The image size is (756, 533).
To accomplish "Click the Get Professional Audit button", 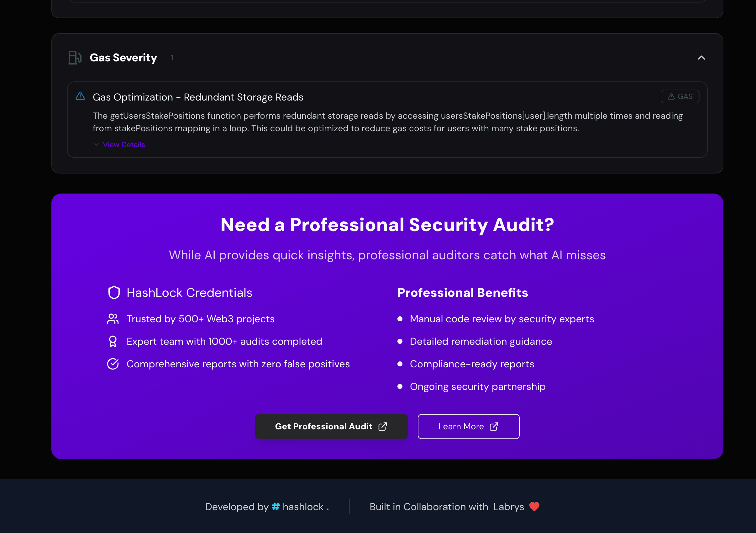I will pyautogui.click(x=331, y=427).
